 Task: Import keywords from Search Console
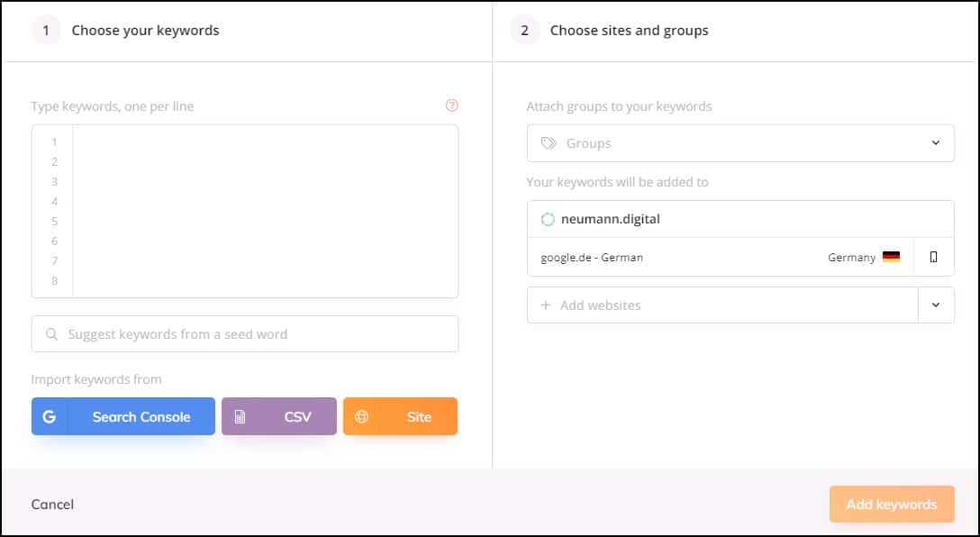pos(123,416)
